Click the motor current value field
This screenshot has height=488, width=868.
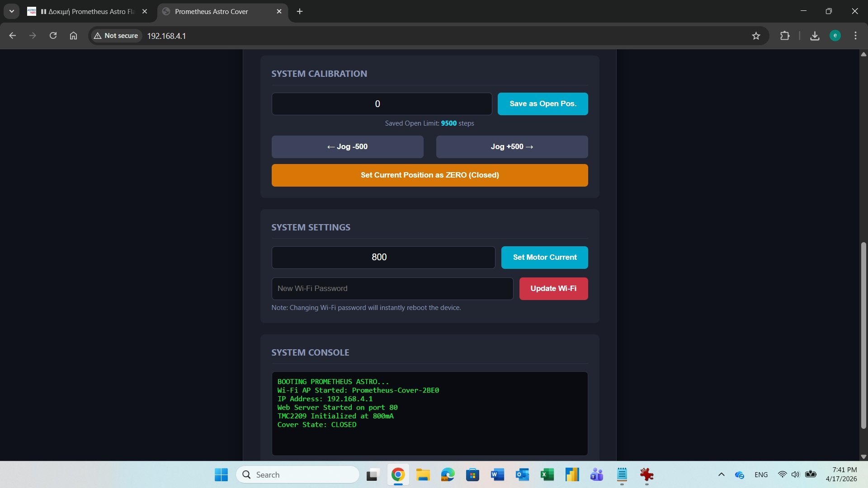383,258
